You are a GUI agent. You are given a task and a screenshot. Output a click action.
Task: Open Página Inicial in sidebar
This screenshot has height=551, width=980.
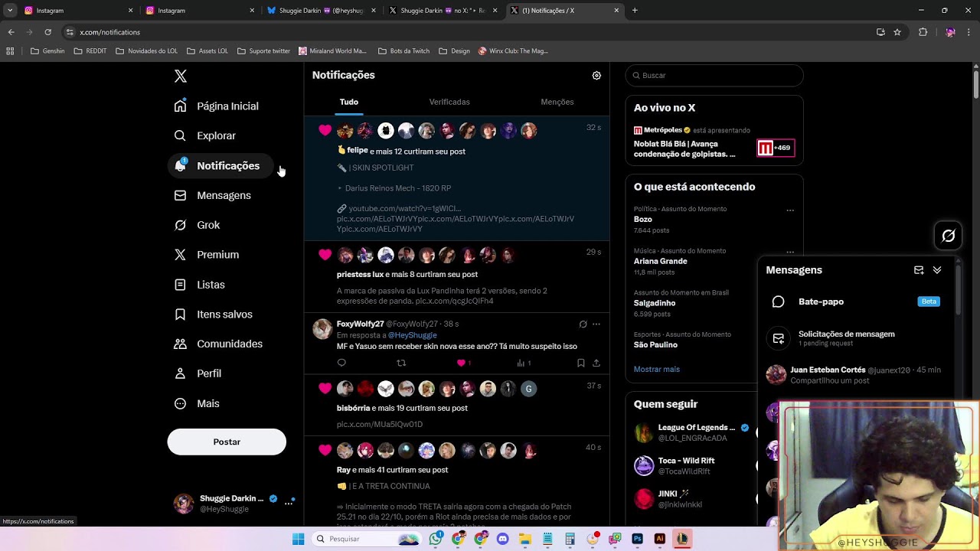pyautogui.click(x=217, y=106)
